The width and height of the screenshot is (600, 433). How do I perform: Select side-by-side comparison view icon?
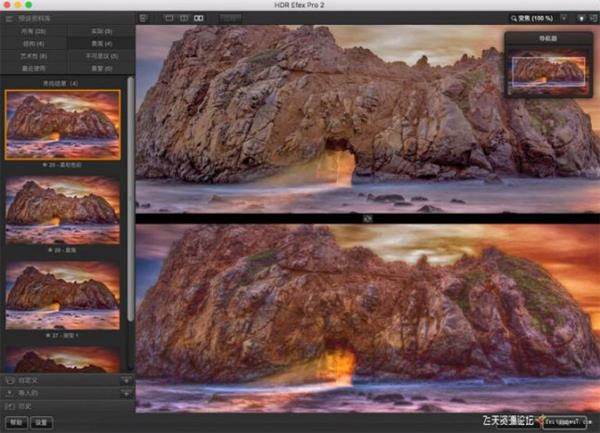coord(198,18)
